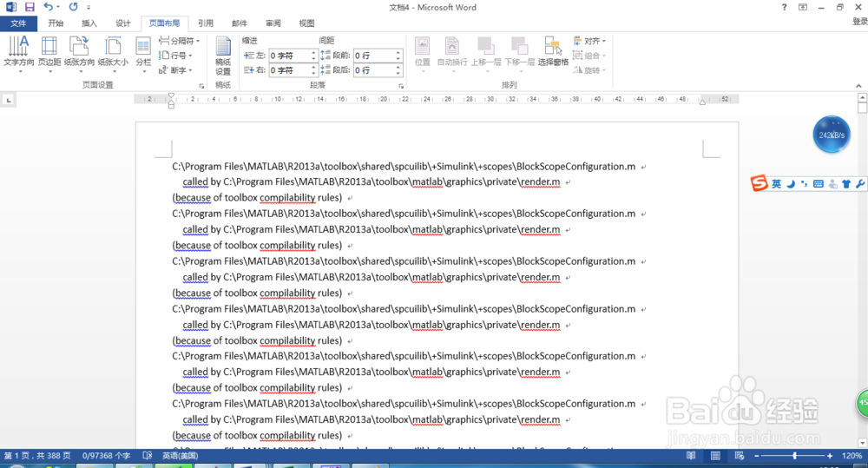Open the 文件 (File) tab
The width and height of the screenshot is (868, 468).
(x=18, y=23)
